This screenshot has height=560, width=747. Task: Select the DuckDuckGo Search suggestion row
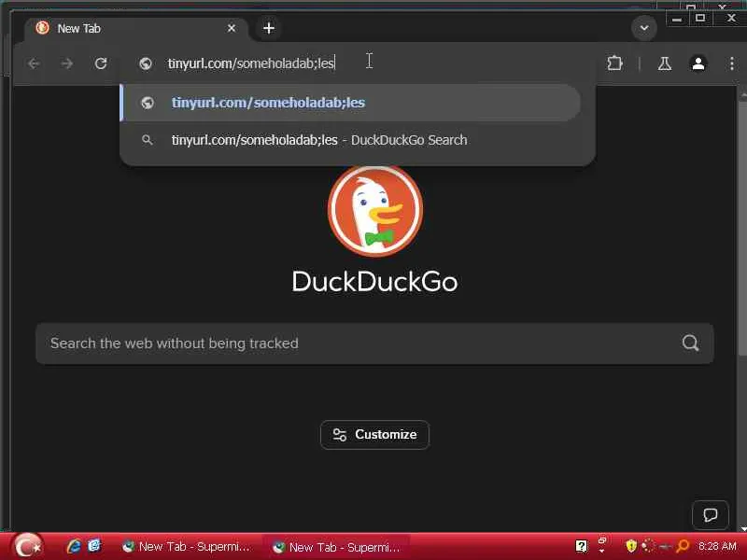pos(351,140)
